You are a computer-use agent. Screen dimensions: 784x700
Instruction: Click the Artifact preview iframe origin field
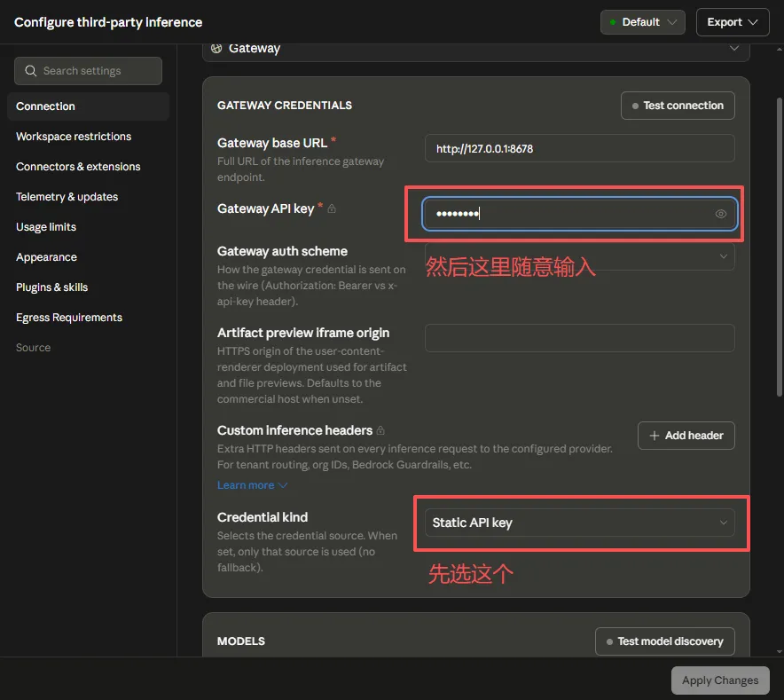pos(579,338)
